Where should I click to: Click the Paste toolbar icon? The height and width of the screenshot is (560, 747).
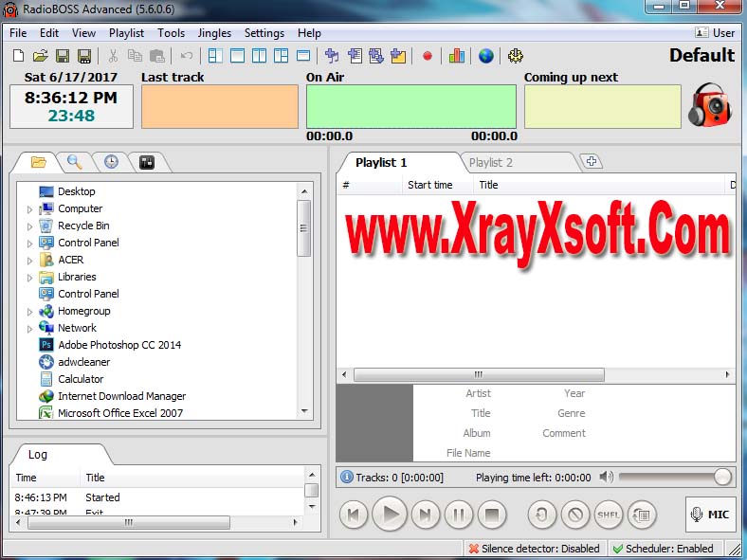pos(156,56)
